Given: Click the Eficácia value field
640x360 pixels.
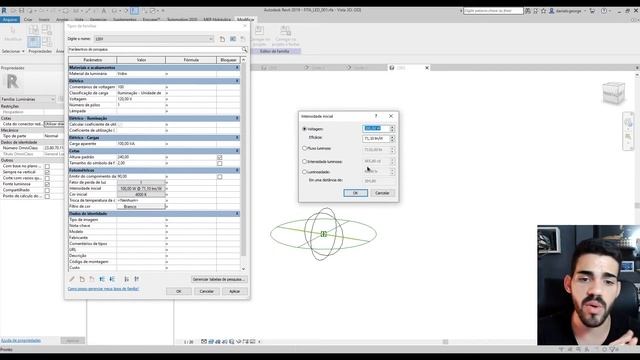Looking at the screenshot, I should click(x=376, y=139).
